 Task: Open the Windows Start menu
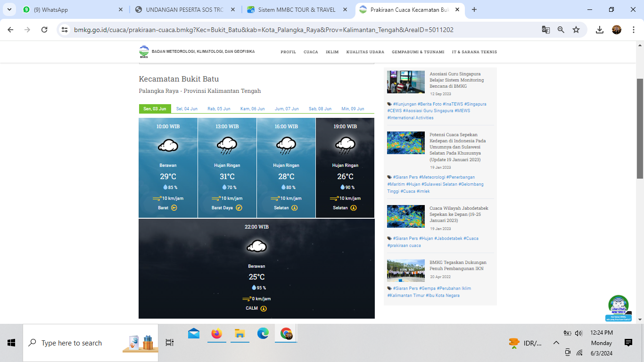pyautogui.click(x=11, y=343)
